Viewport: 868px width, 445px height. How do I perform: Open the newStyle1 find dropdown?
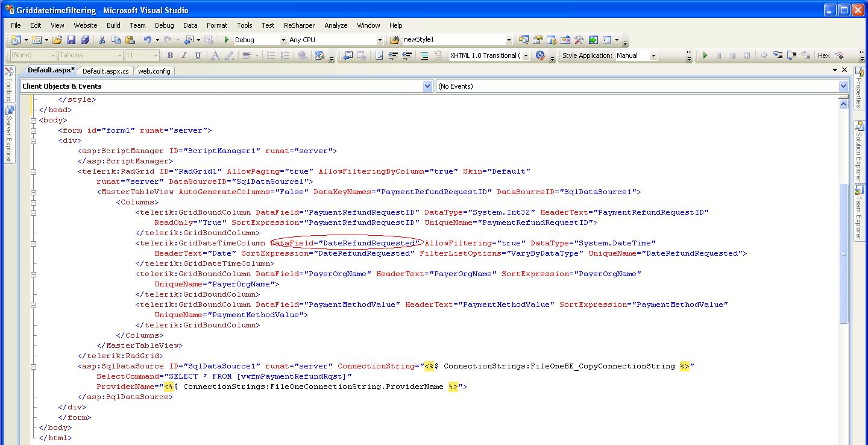509,40
